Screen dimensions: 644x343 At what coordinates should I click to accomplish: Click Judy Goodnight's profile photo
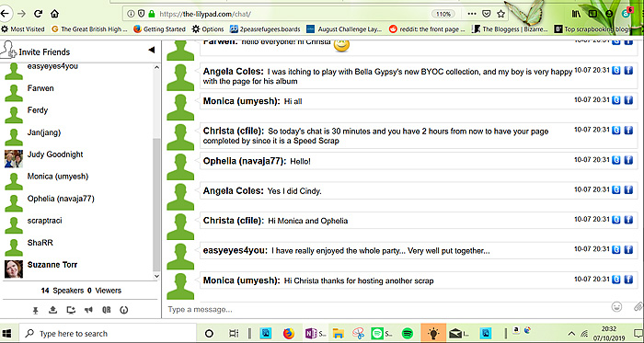13,159
